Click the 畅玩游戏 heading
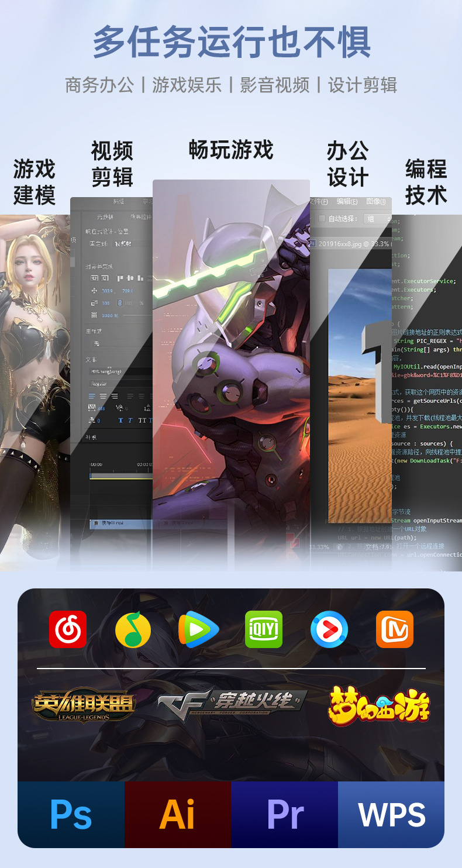 click(x=231, y=150)
